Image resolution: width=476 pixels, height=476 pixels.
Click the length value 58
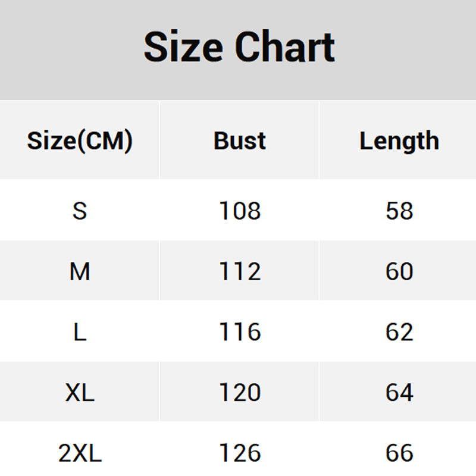point(399,211)
